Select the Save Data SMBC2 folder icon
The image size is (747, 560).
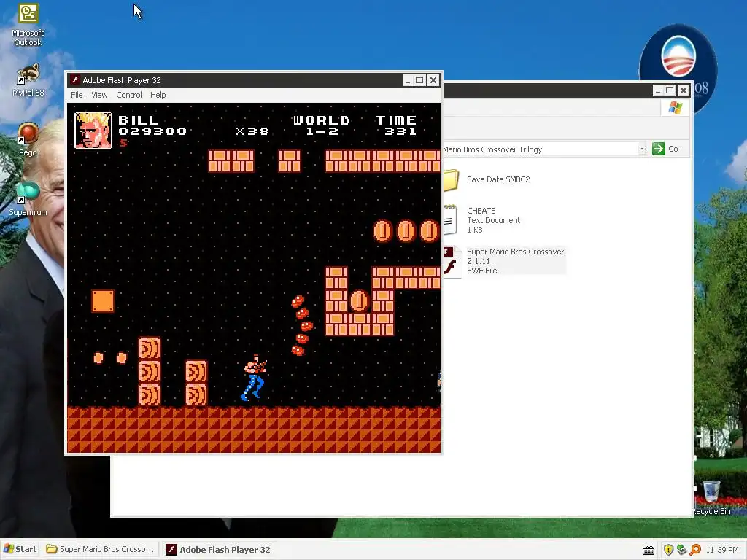[x=451, y=181]
